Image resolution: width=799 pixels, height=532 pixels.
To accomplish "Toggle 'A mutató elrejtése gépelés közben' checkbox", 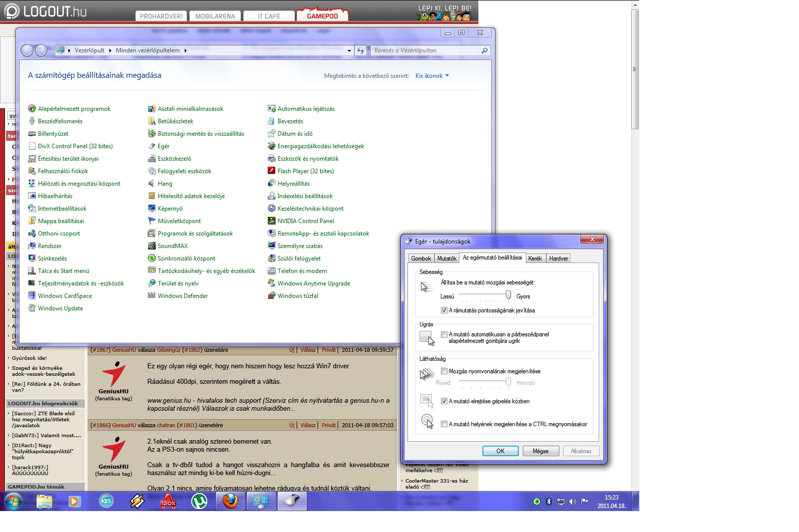I will coord(444,401).
